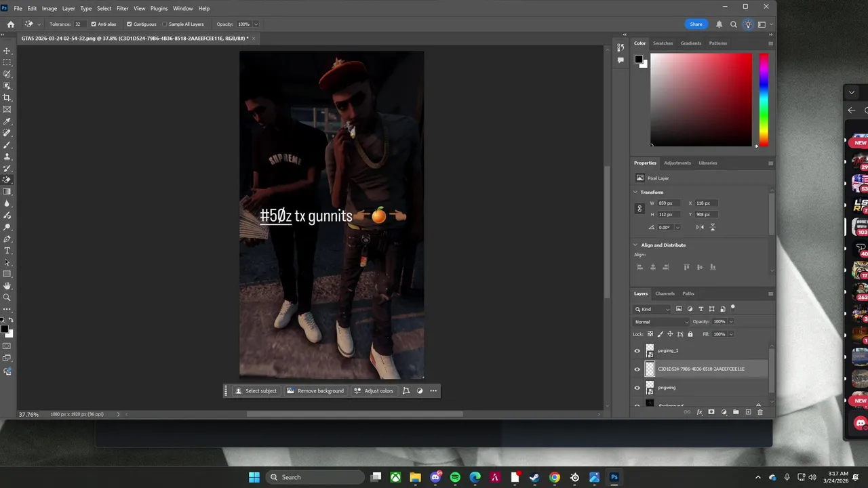The height and width of the screenshot is (488, 868).
Task: Select the Hand tool
Action: click(x=7, y=286)
